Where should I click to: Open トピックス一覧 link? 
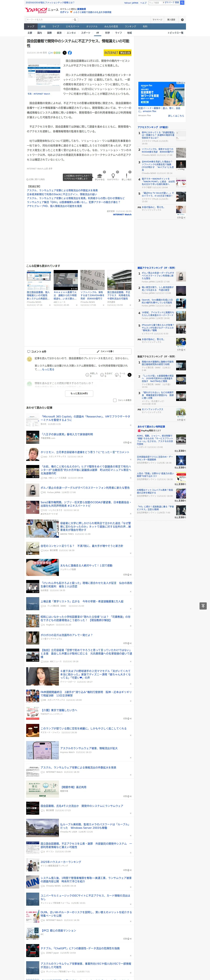point(175,33)
